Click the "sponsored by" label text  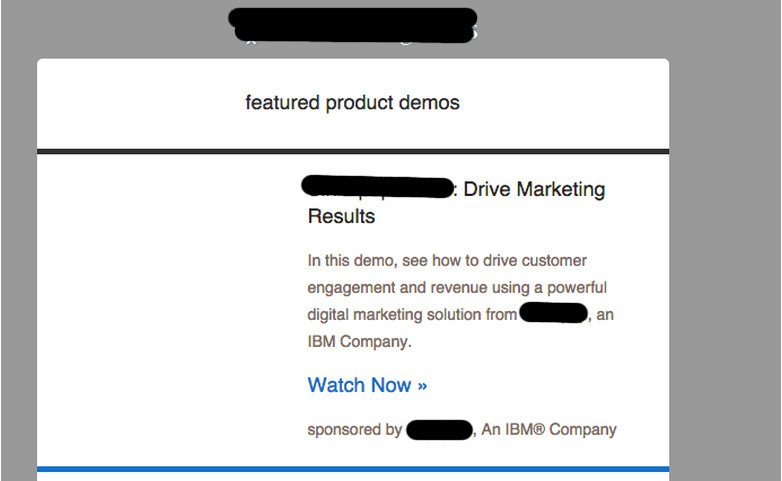(355, 430)
